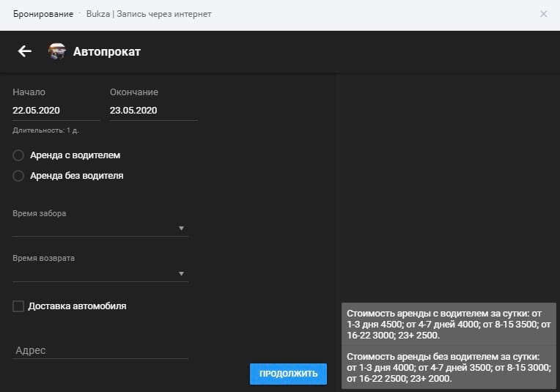Click the back arrow icon
Screen dimensions: 560x392
(25, 51)
